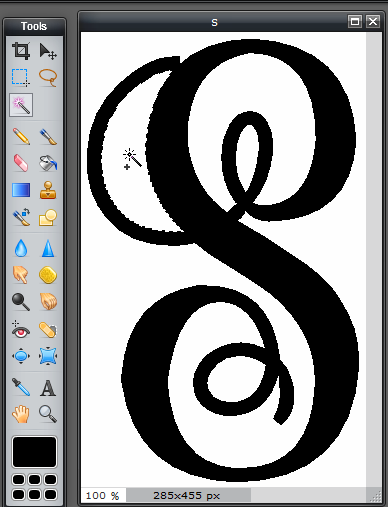Select the Smudge finger tool
Screen dimensions: 388x507
[x=21, y=275]
